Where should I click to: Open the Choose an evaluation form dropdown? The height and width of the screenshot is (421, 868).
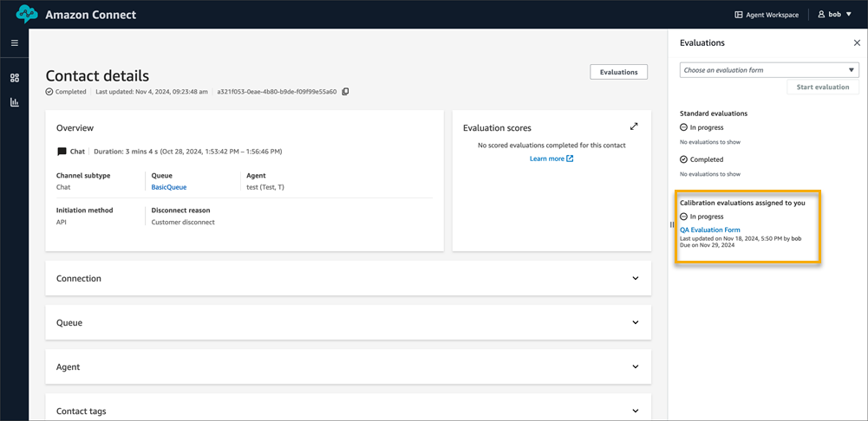(769, 70)
